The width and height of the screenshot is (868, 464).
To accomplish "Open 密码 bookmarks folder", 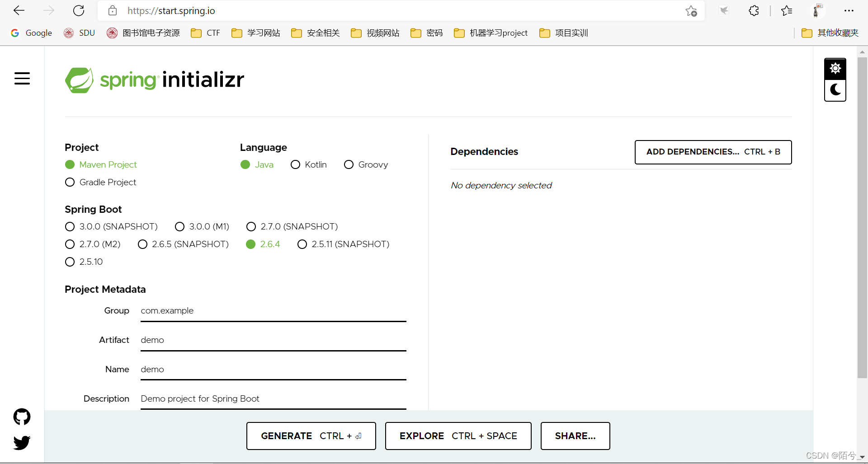I will pos(426,33).
